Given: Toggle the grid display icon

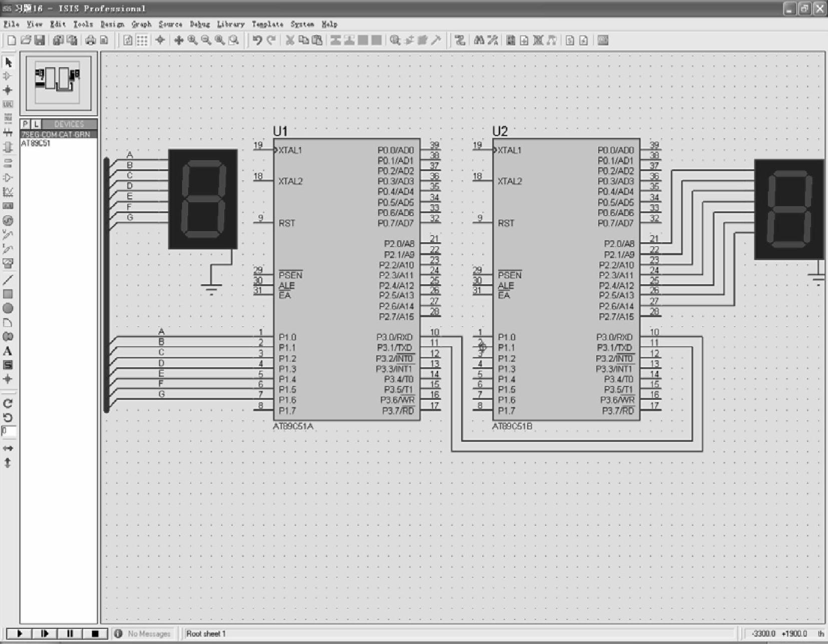Looking at the screenshot, I should tap(142, 41).
